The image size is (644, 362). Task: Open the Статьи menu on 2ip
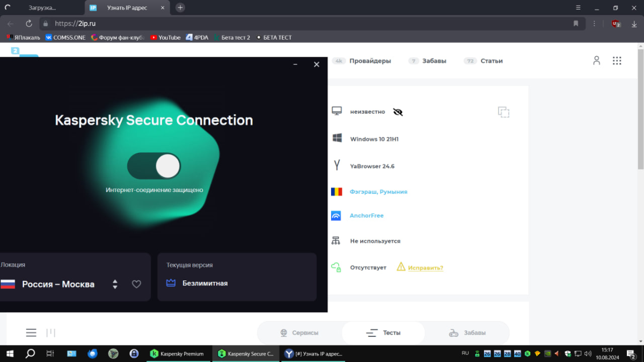492,61
